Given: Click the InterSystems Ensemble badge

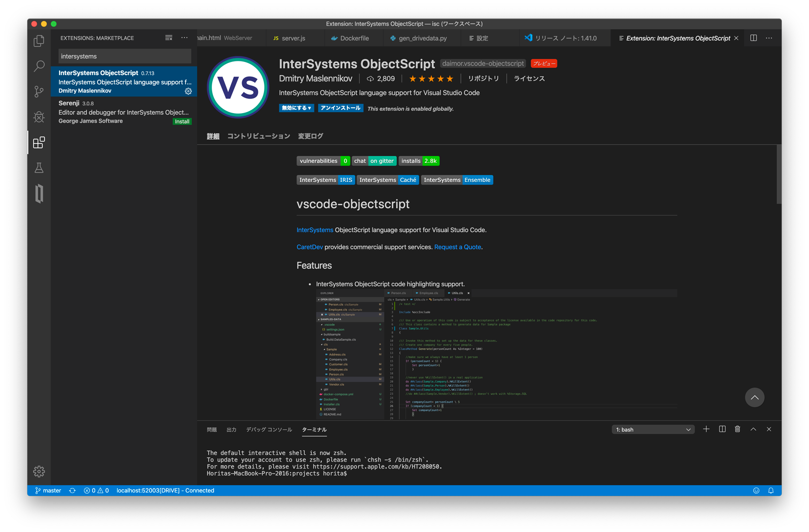Looking at the screenshot, I should coord(457,180).
